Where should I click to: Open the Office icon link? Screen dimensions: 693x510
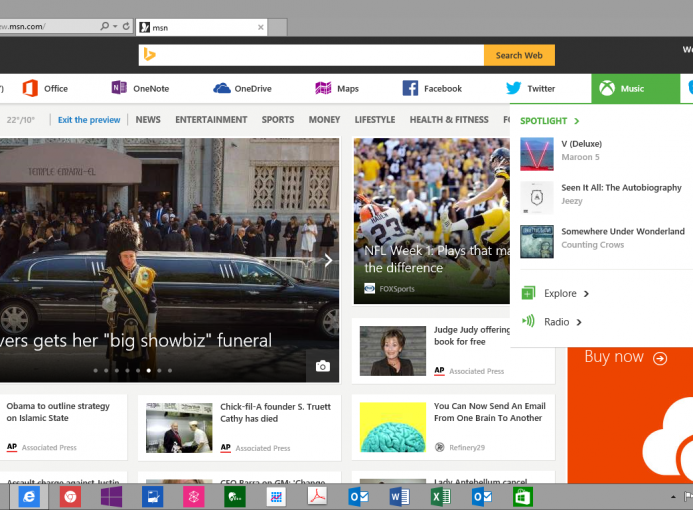click(x=30, y=88)
